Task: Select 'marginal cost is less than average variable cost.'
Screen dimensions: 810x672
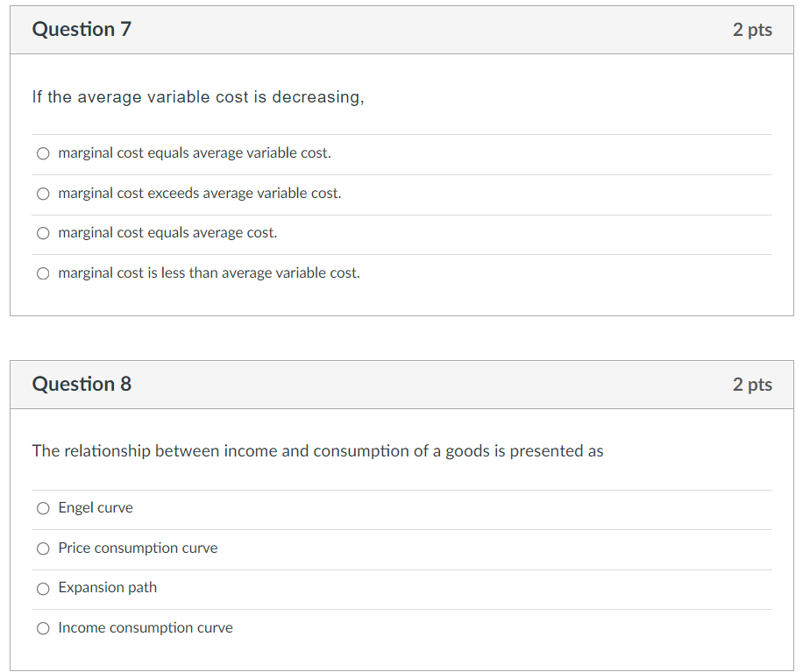Action: click(x=43, y=273)
